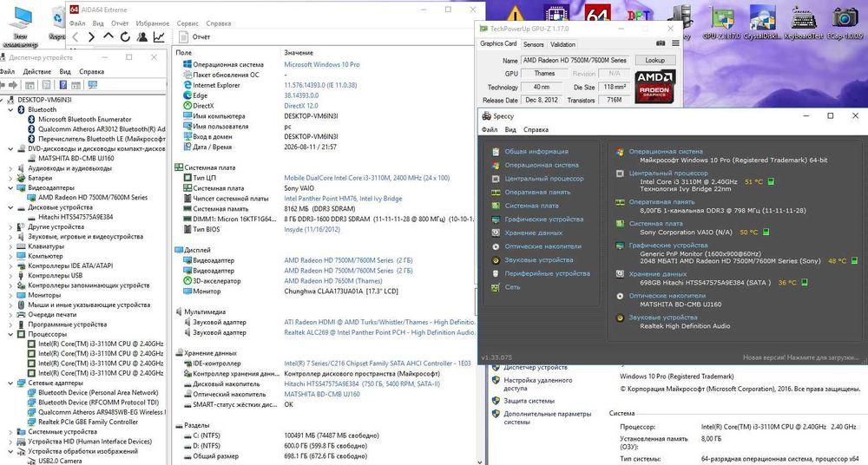Open AIDA64 Избранное menu
Image resolution: width=868 pixels, height=465 pixels.
(x=152, y=23)
